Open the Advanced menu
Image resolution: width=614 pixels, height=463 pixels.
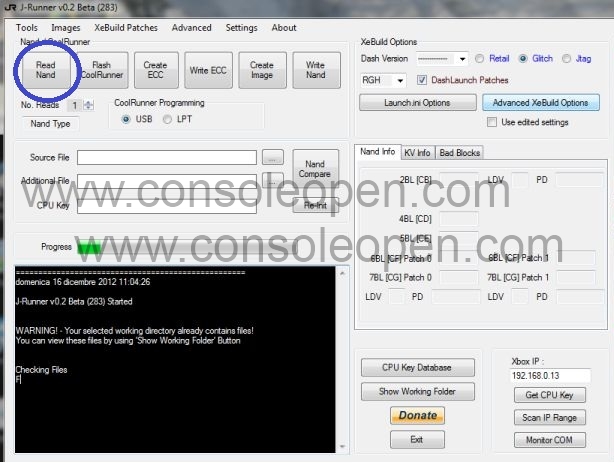pyautogui.click(x=191, y=28)
